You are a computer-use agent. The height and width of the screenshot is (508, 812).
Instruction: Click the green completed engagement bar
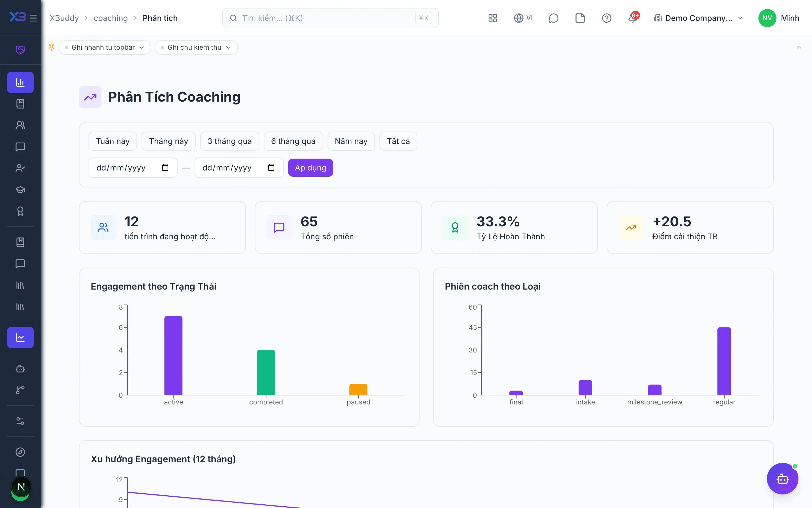(x=266, y=373)
